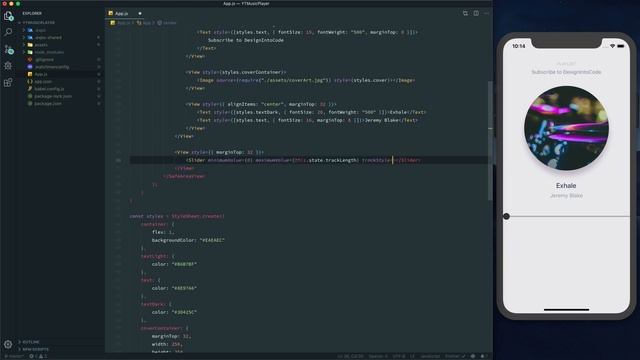Click the Exhale song title in simulator
640x360 pixels.
point(566,186)
